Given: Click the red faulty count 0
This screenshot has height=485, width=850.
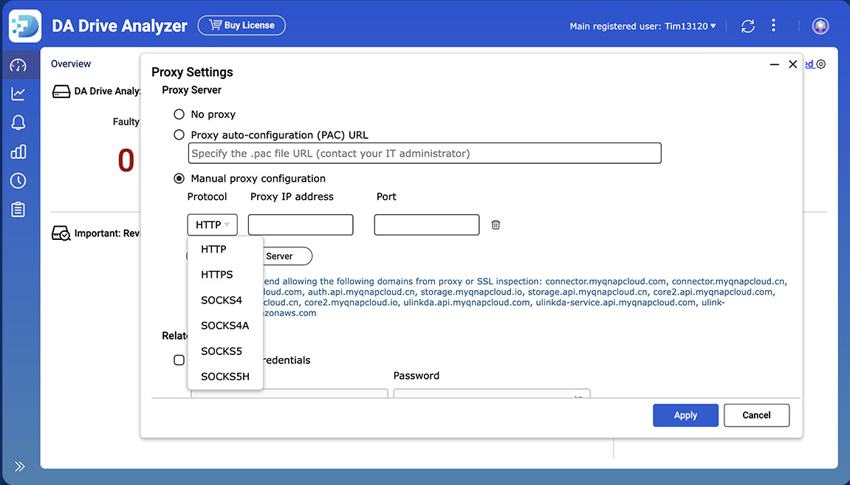Looking at the screenshot, I should point(126,160).
